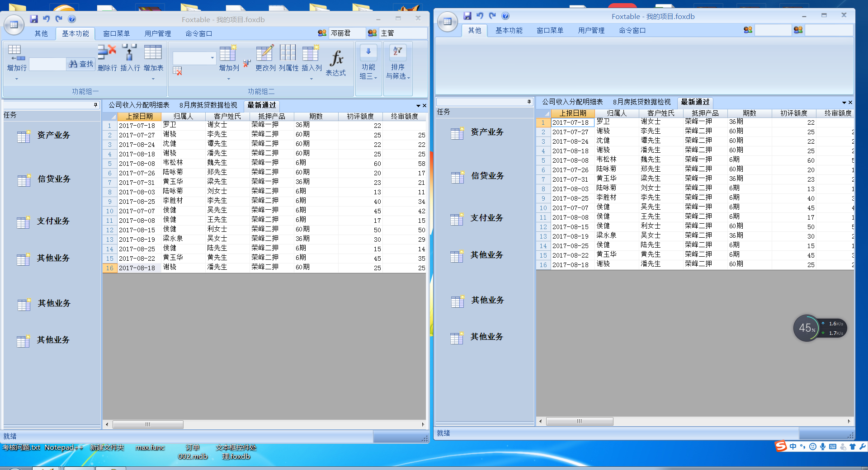
Task: Switch to 用户管理 tab in left window
Action: pos(158,33)
